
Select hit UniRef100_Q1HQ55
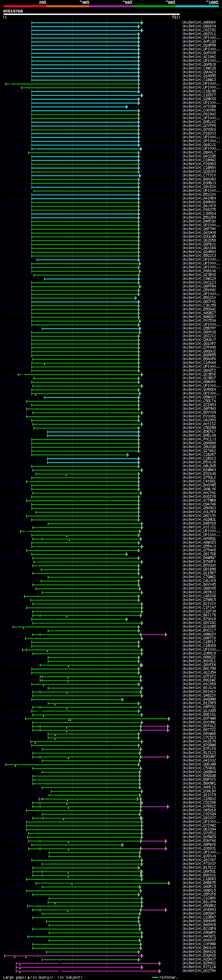tap(199, 76)
